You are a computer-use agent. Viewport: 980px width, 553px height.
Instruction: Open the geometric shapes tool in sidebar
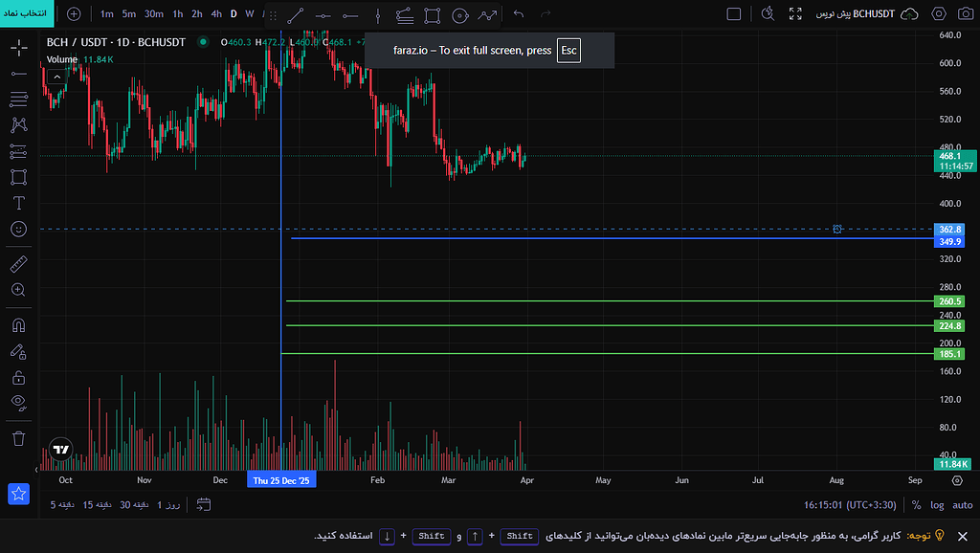19,177
